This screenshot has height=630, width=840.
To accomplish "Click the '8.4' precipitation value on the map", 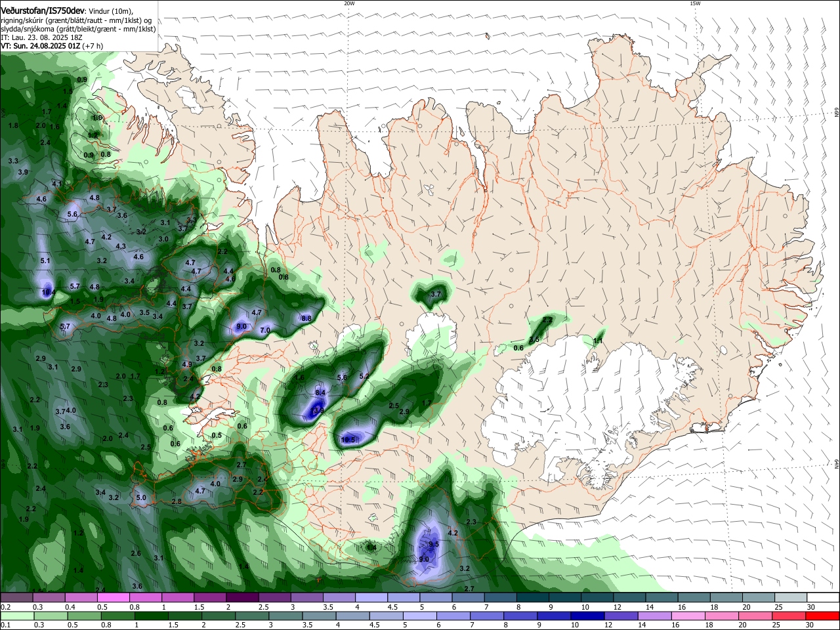I will [320, 393].
